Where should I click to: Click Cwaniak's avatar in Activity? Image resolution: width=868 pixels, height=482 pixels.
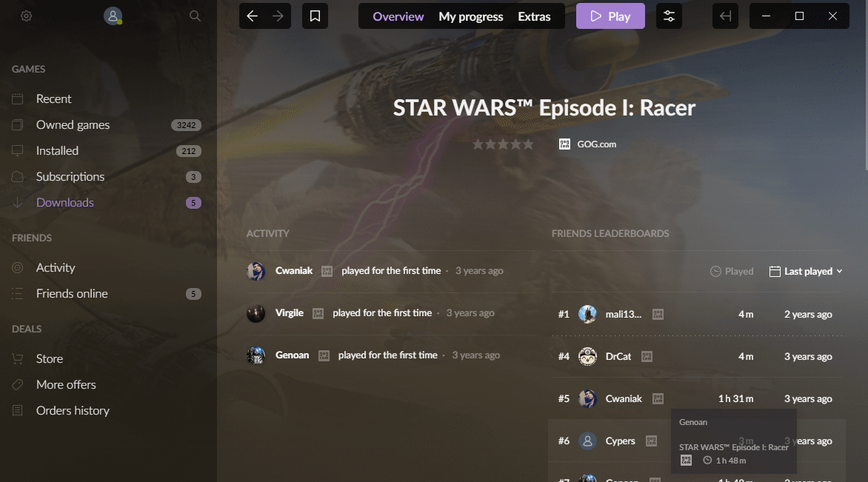[256, 271]
